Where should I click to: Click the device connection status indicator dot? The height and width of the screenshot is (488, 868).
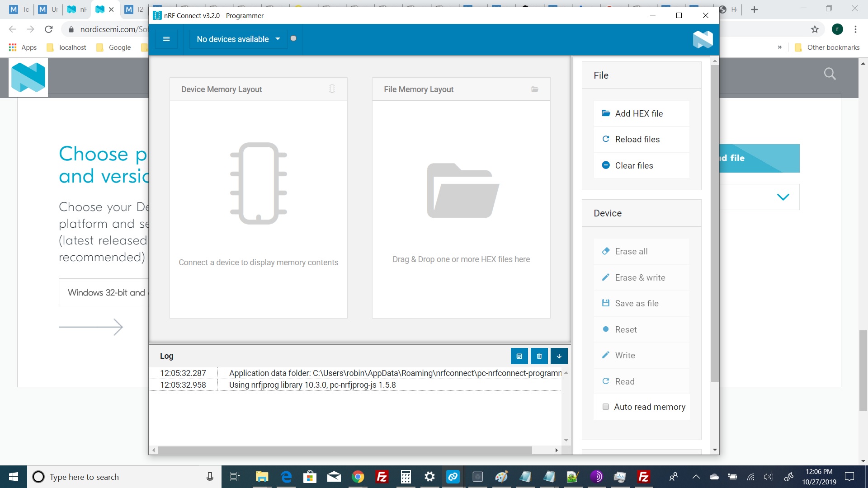point(293,38)
